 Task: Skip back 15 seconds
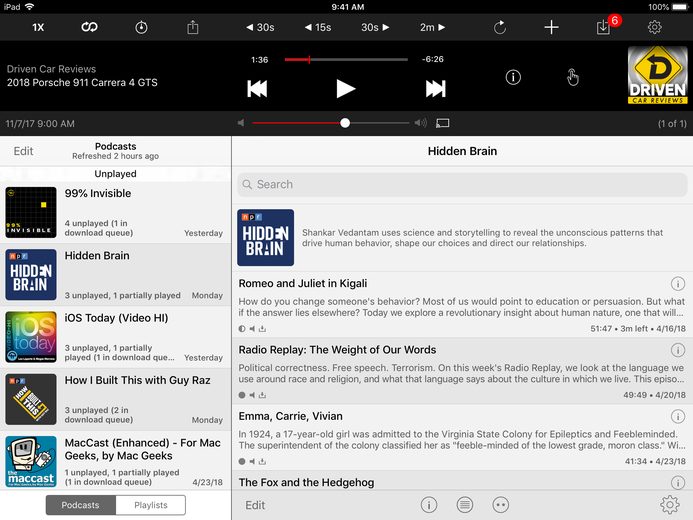[318, 27]
